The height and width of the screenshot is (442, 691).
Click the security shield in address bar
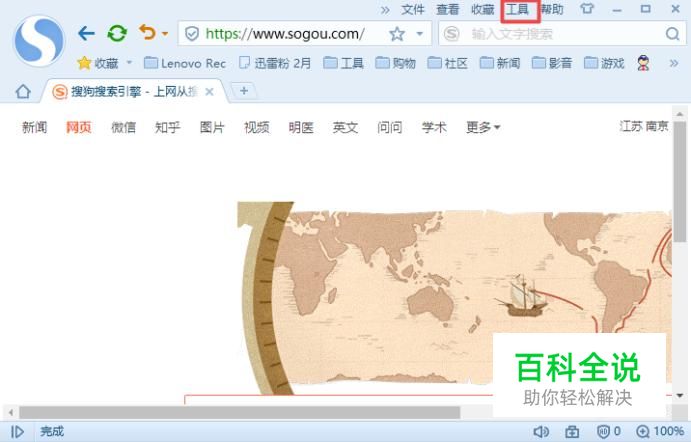192,33
